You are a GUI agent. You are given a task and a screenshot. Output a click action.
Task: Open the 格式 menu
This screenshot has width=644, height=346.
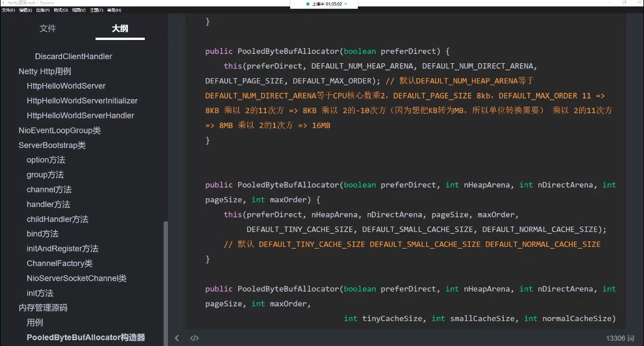pos(61,10)
